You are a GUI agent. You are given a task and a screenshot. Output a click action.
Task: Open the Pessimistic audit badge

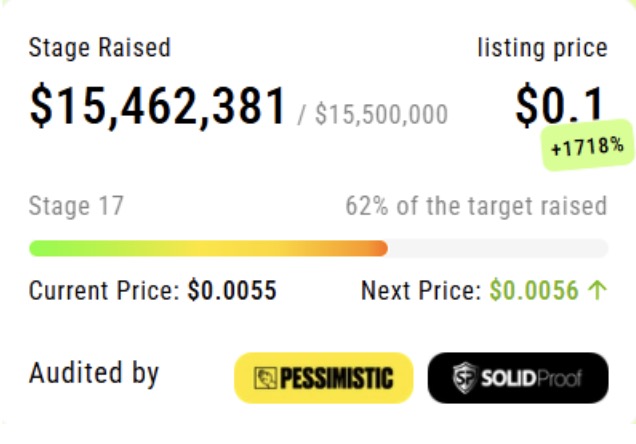(x=324, y=378)
